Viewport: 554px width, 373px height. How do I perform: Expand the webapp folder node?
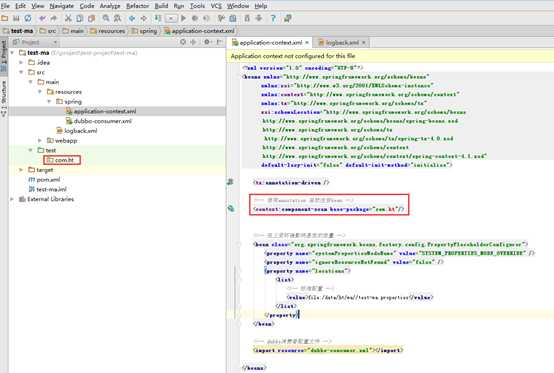pos(40,141)
